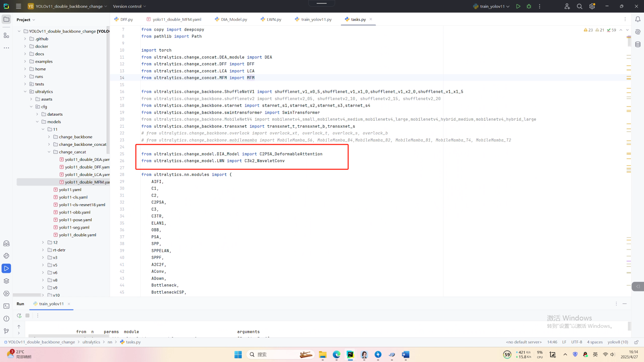The width and height of the screenshot is (644, 362).
Task: Click the editor vertical scrollbar
Action: tap(629, 41)
